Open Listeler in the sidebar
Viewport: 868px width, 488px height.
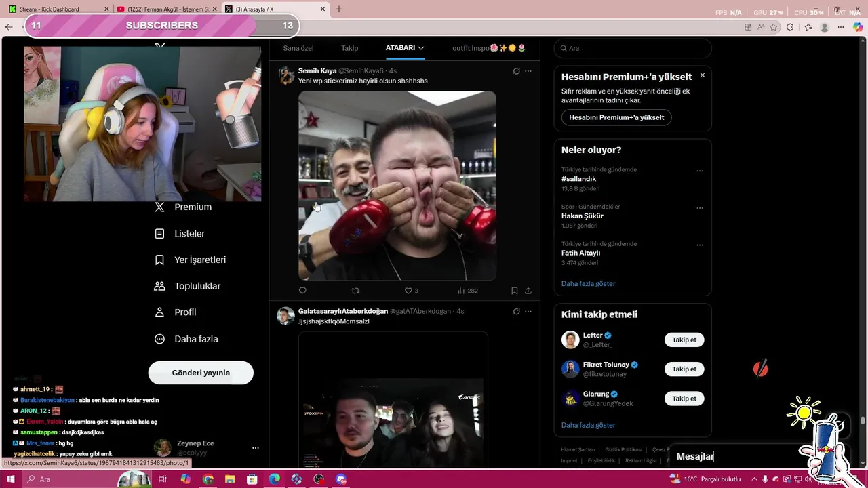click(x=180, y=234)
